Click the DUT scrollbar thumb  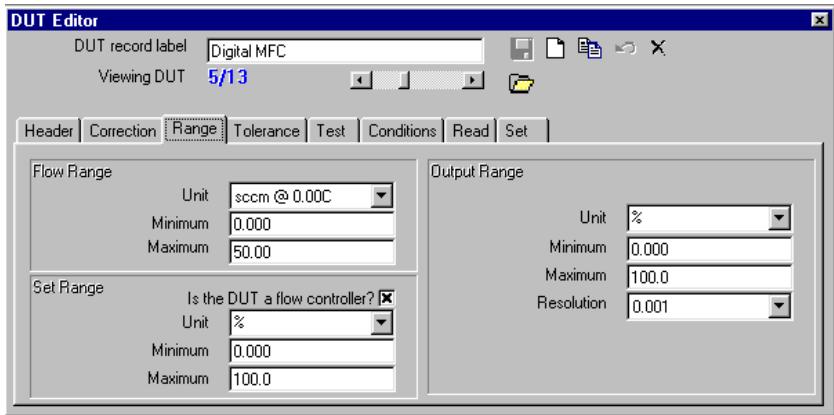(404, 81)
